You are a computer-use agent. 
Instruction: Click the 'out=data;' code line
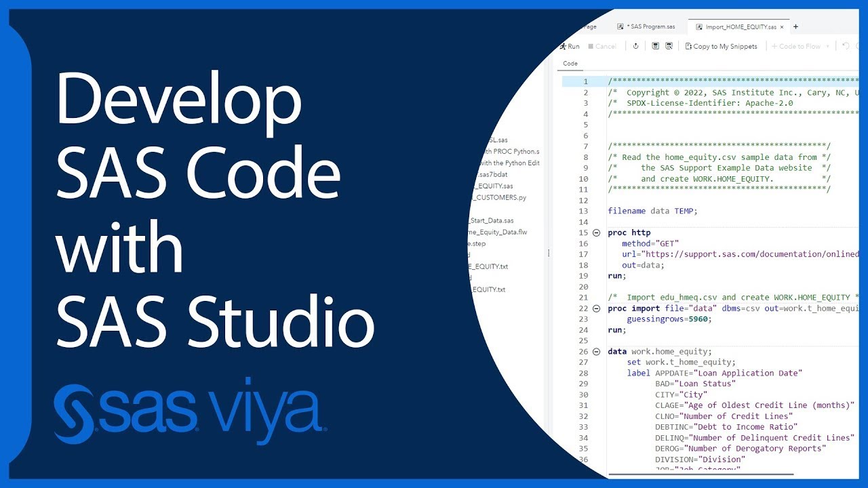pos(643,265)
